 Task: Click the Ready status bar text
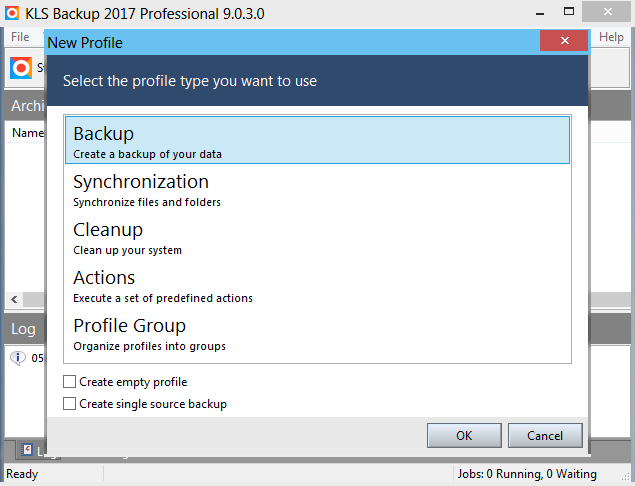22,474
